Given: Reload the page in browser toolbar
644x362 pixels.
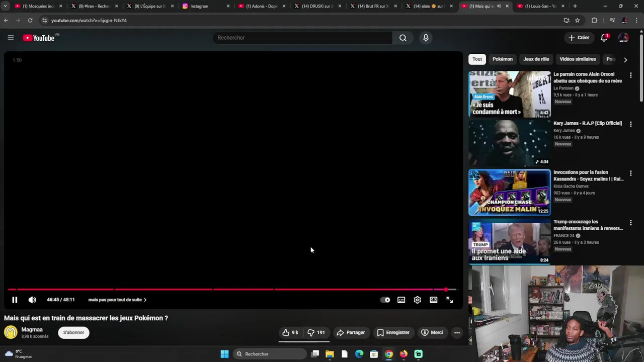Looking at the screenshot, I should [x=30, y=21].
